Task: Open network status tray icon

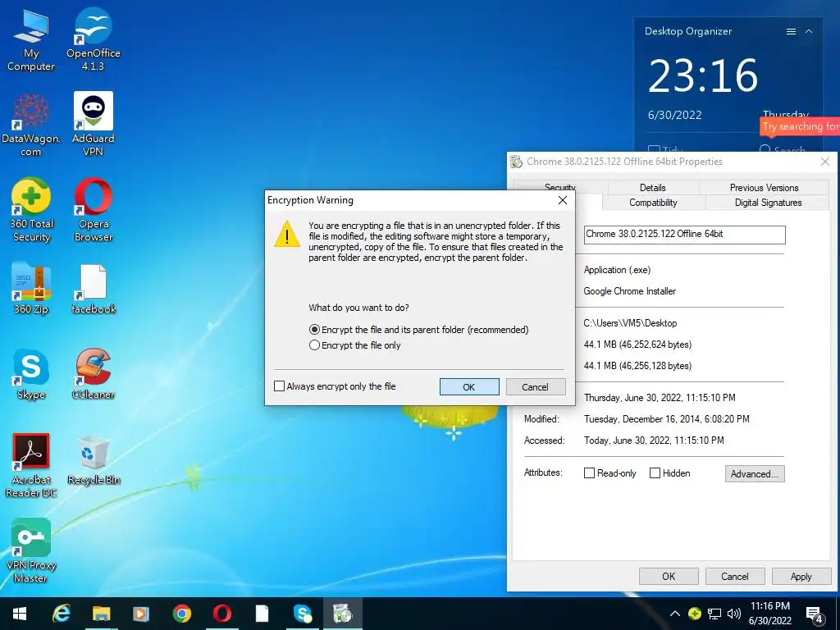Action: pos(714,614)
